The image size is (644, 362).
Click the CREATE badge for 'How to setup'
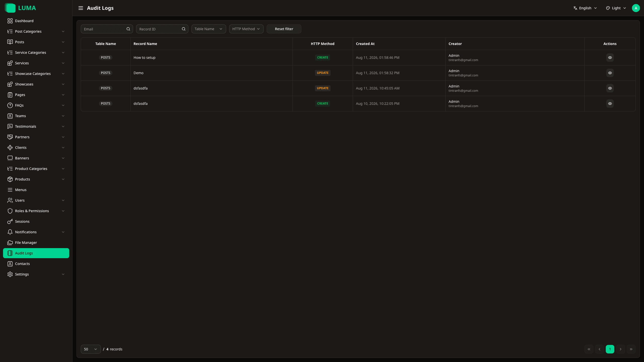click(323, 58)
